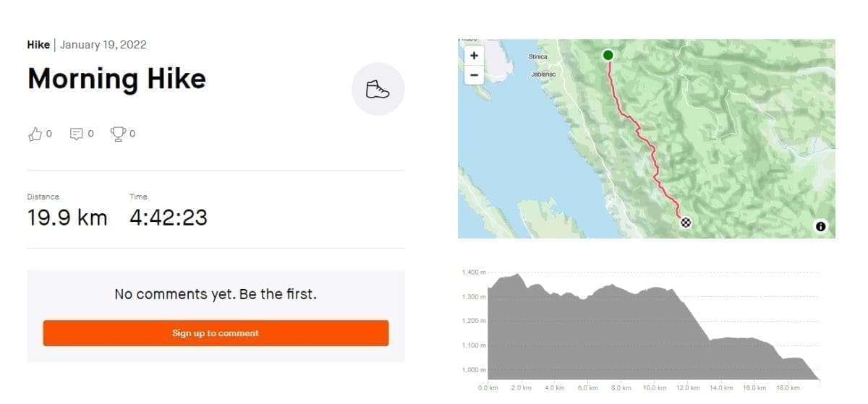Viewport: 868px width, 404px height.
Task: Click the hiking boot activity icon
Action: click(x=378, y=90)
